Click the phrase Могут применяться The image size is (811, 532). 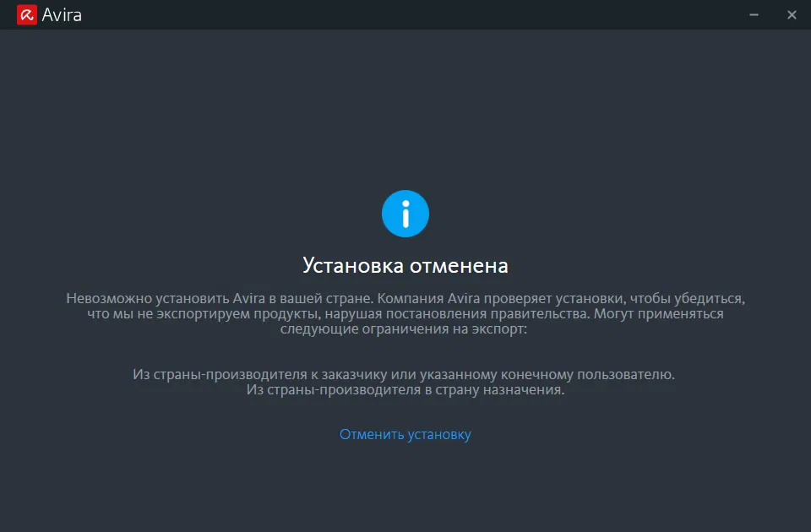pyautogui.click(x=658, y=314)
